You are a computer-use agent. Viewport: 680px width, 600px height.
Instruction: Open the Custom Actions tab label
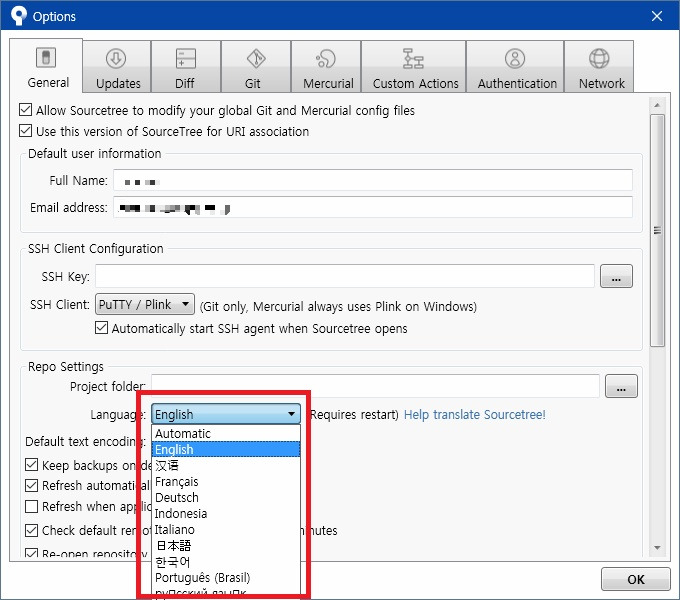pyautogui.click(x=415, y=83)
